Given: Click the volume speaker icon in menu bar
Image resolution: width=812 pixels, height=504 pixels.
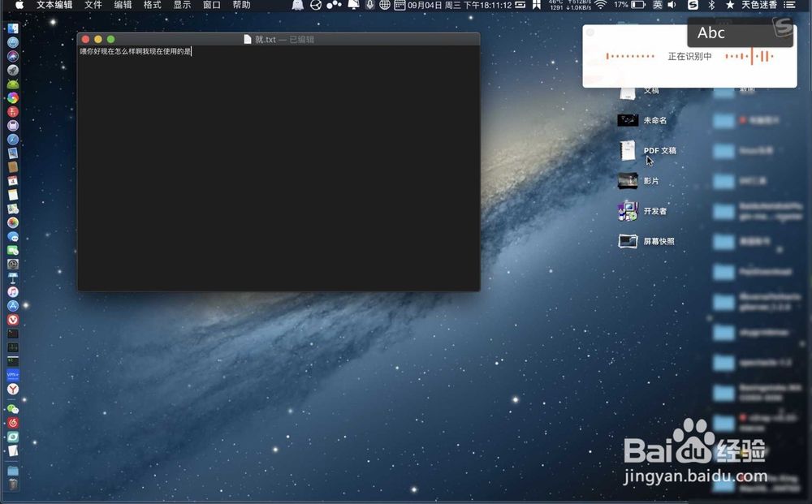Looking at the screenshot, I should point(672,5).
